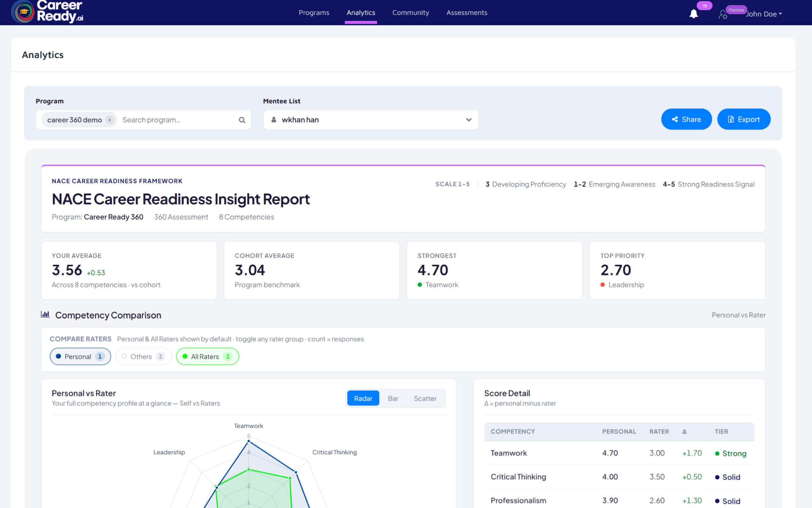Open the John Doe account menu

pos(764,14)
